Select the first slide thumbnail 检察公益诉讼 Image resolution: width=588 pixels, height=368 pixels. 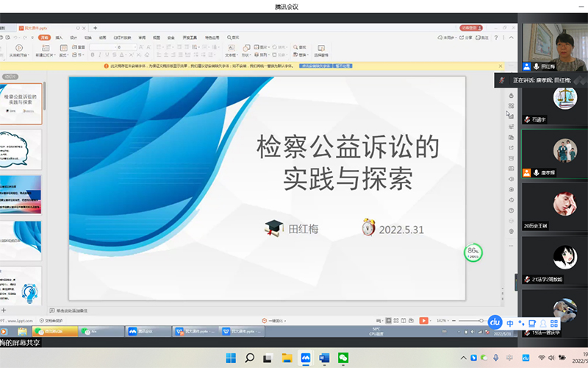coord(21,104)
